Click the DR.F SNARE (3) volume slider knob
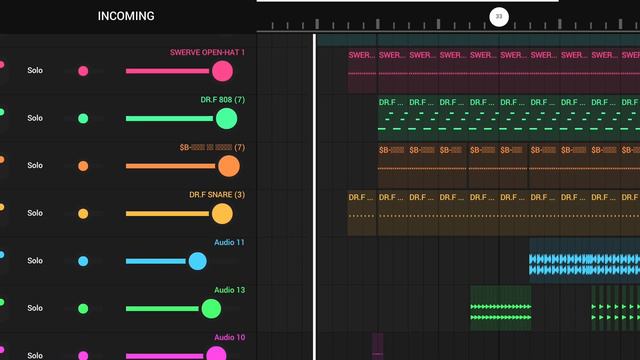640x360 pixels. point(222,213)
